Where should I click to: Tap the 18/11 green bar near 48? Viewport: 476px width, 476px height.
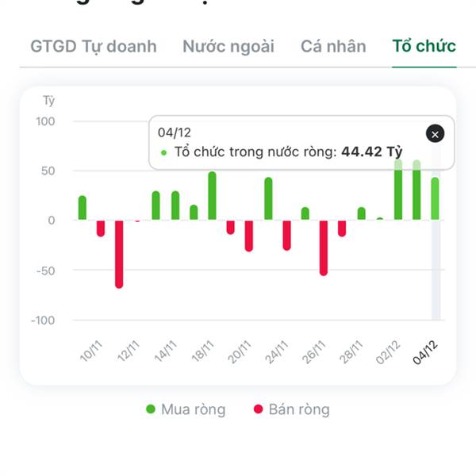click(x=212, y=196)
